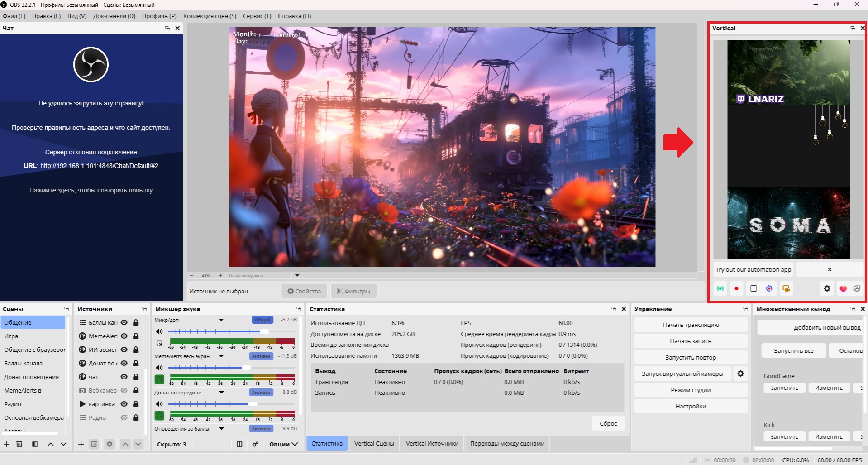This screenshot has width=868, height=465.
Task: Click Запустить все in Множественный вывод
Action: click(x=793, y=350)
